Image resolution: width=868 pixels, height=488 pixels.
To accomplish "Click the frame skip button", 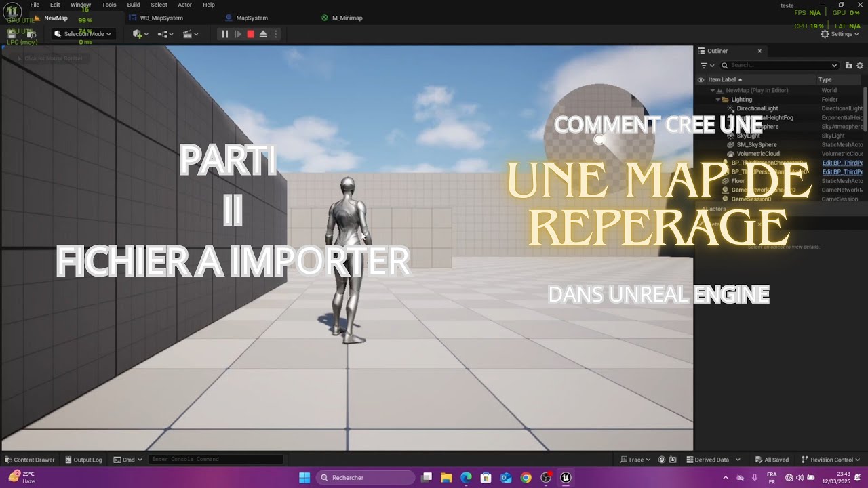I will click(237, 34).
